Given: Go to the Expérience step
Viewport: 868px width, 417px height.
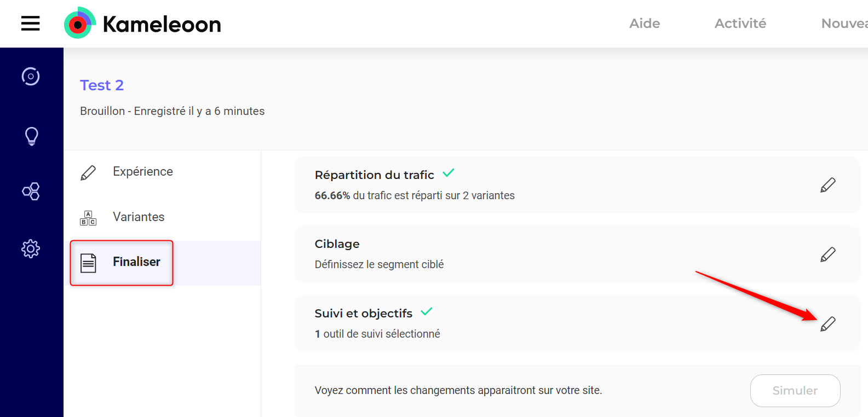Looking at the screenshot, I should click(142, 172).
